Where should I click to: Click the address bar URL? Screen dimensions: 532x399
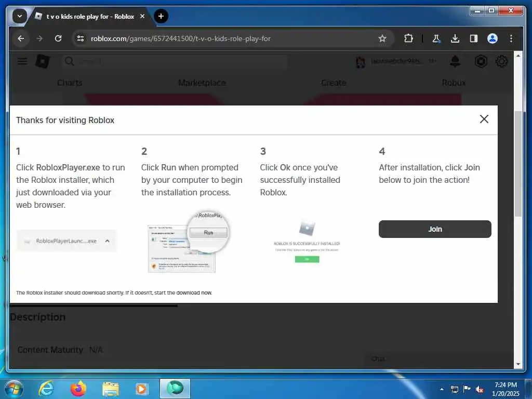pyautogui.click(x=180, y=38)
